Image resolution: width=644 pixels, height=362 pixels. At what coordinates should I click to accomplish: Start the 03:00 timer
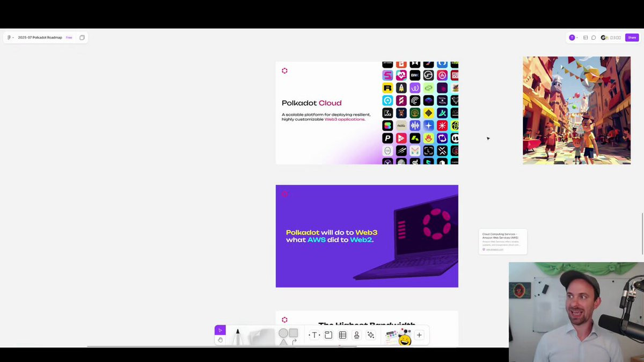coord(615,38)
